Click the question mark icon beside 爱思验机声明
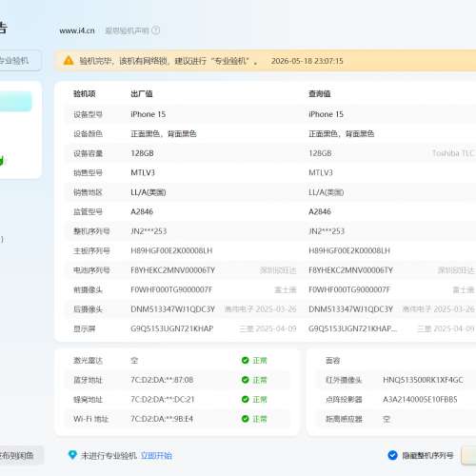The width and height of the screenshot is (476, 476). (x=155, y=30)
